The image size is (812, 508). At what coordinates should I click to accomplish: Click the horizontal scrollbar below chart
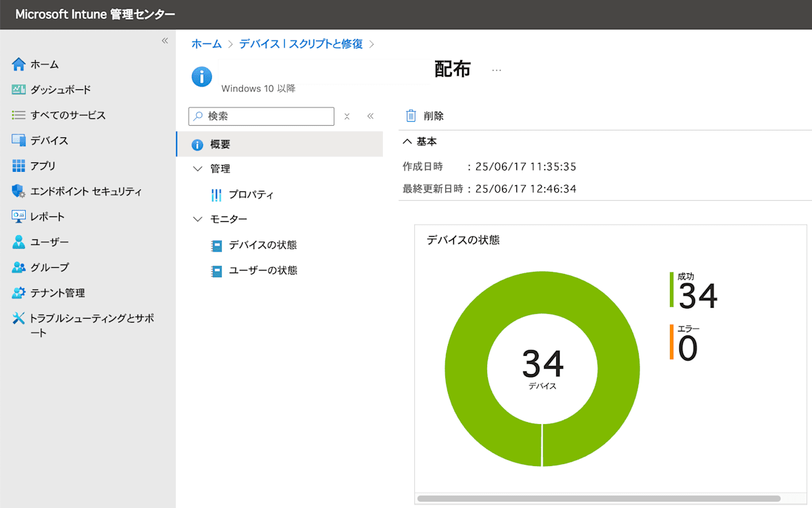pyautogui.click(x=599, y=499)
